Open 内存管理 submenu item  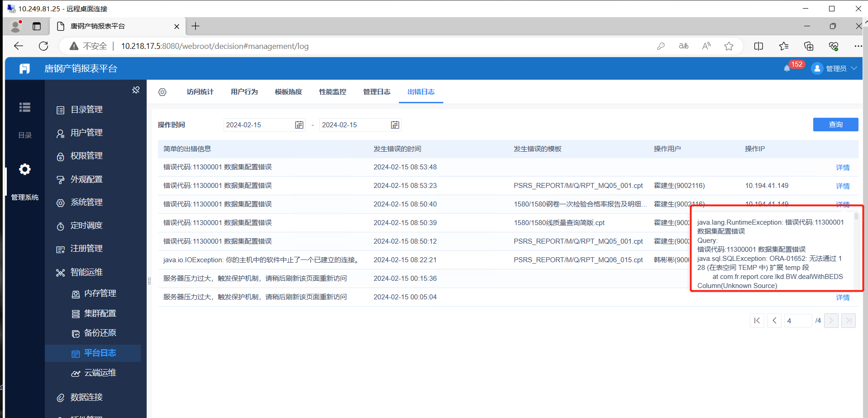[x=100, y=293]
